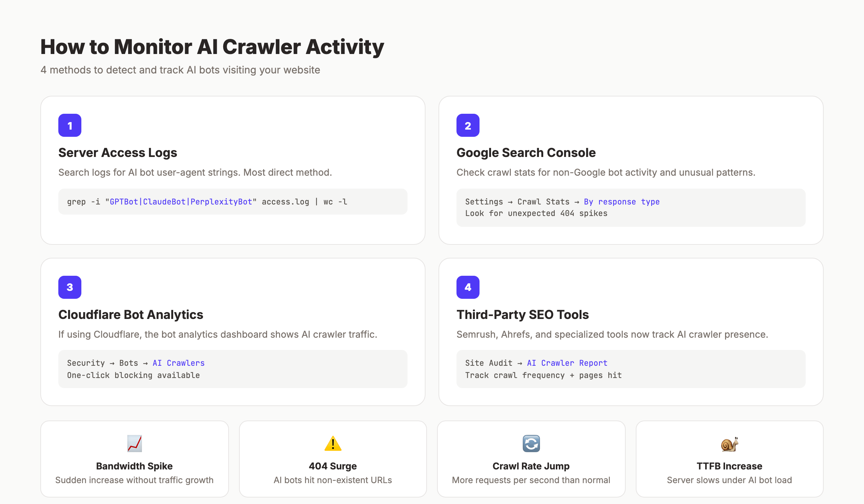Select the number 3 badge on Cloudflare Bot Analytics
The image size is (864, 504).
(70, 287)
